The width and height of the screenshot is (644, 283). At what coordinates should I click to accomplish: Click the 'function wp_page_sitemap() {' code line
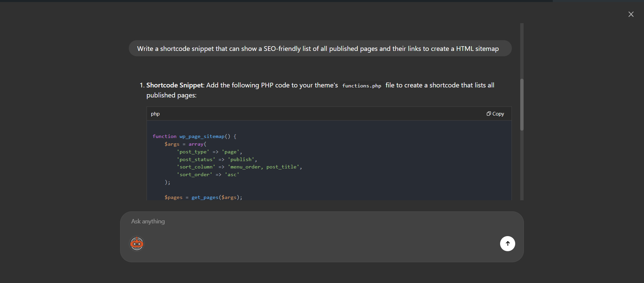[195, 136]
